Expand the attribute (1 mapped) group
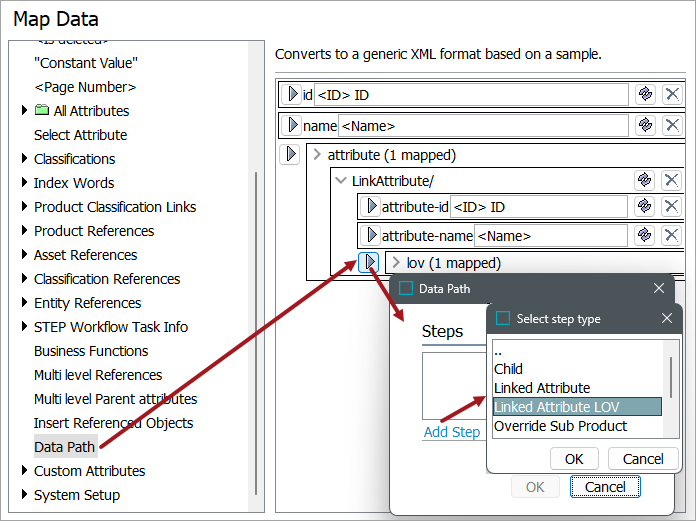Screen dimensions: 696x521 tap(317, 154)
